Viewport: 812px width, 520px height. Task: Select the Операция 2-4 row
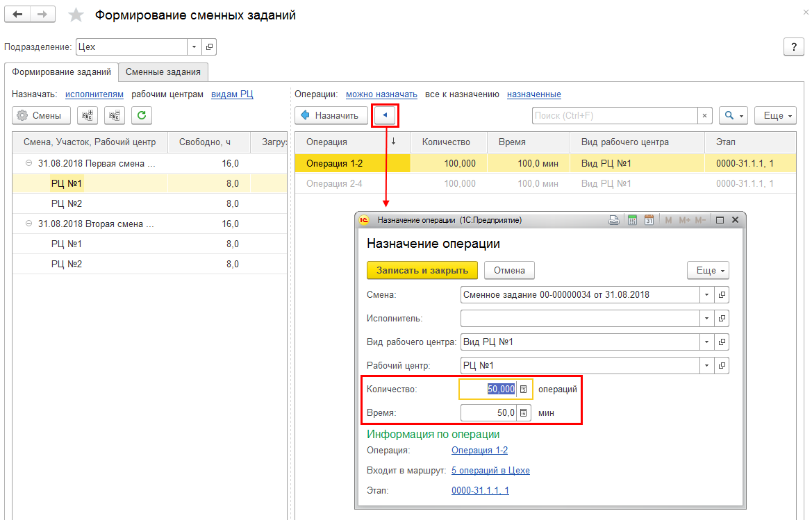point(545,183)
